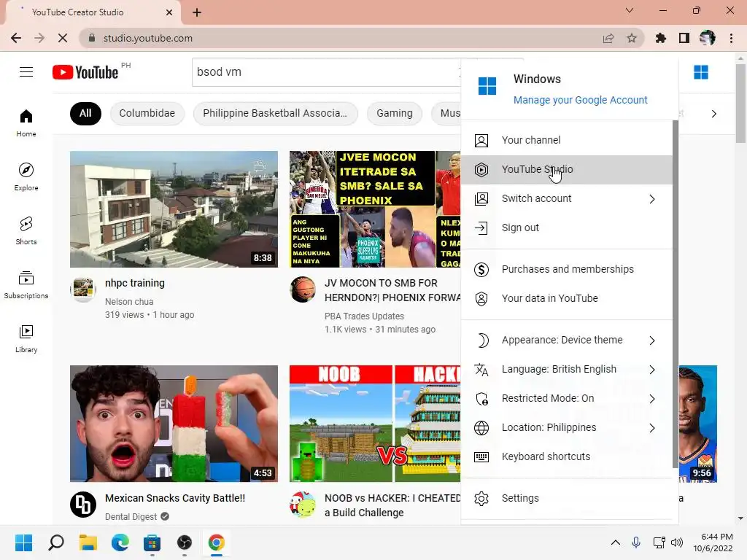Open Microsoft Store from taskbar
Viewport: 747px width, 560px height.
tap(152, 542)
